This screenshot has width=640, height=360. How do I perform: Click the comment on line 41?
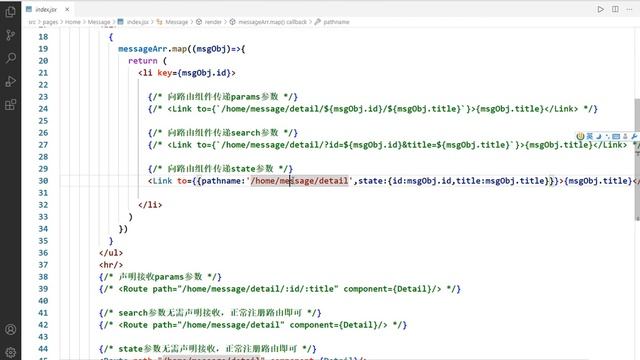[x=210, y=313]
